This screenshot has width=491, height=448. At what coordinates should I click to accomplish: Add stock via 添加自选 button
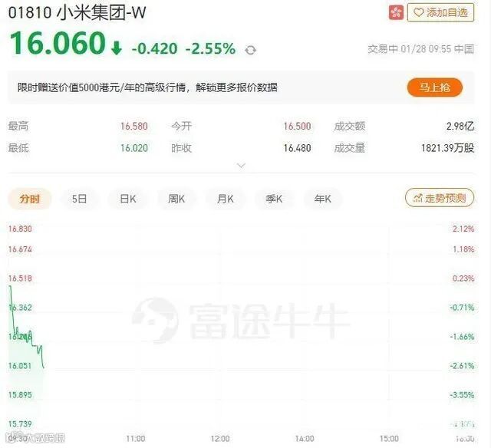click(x=440, y=12)
